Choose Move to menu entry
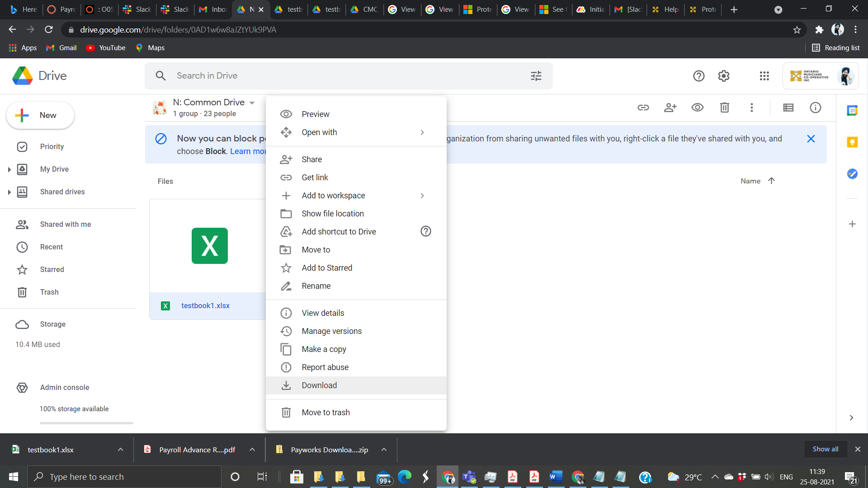The width and height of the screenshot is (868, 488). pyautogui.click(x=356, y=250)
